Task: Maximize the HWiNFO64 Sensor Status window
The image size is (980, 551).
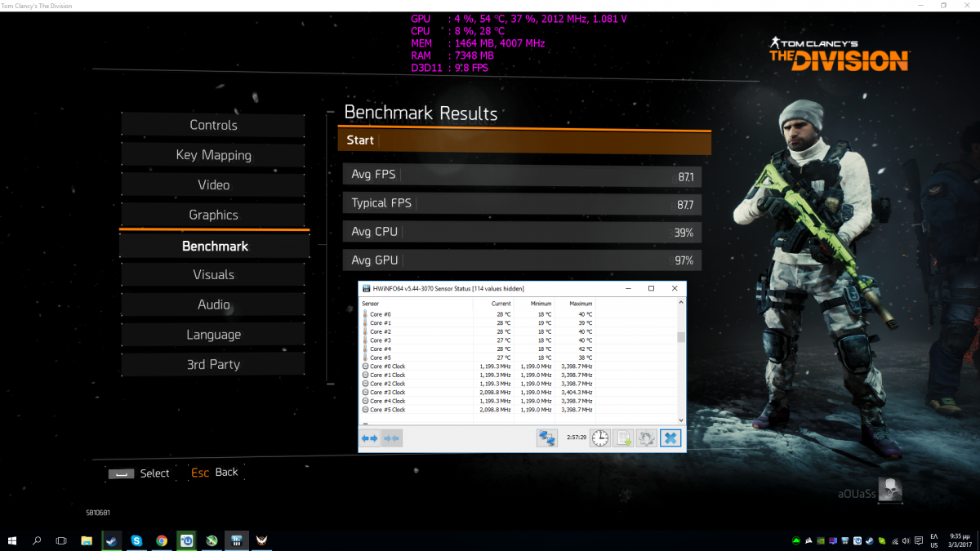Action: pos(651,288)
